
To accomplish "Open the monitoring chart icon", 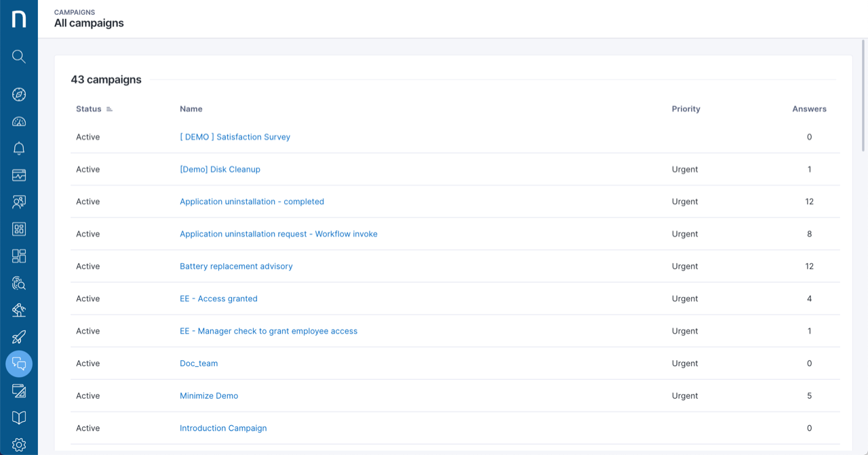I will click(x=18, y=175).
